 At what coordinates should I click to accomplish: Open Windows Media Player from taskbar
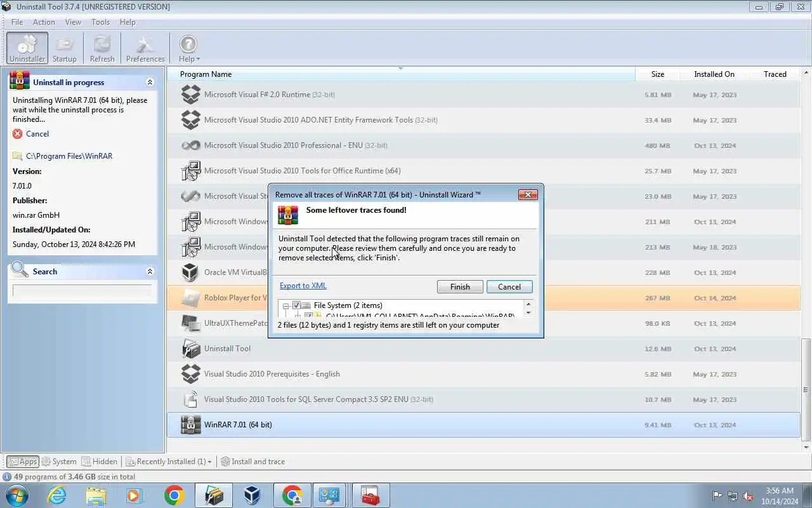coord(134,495)
